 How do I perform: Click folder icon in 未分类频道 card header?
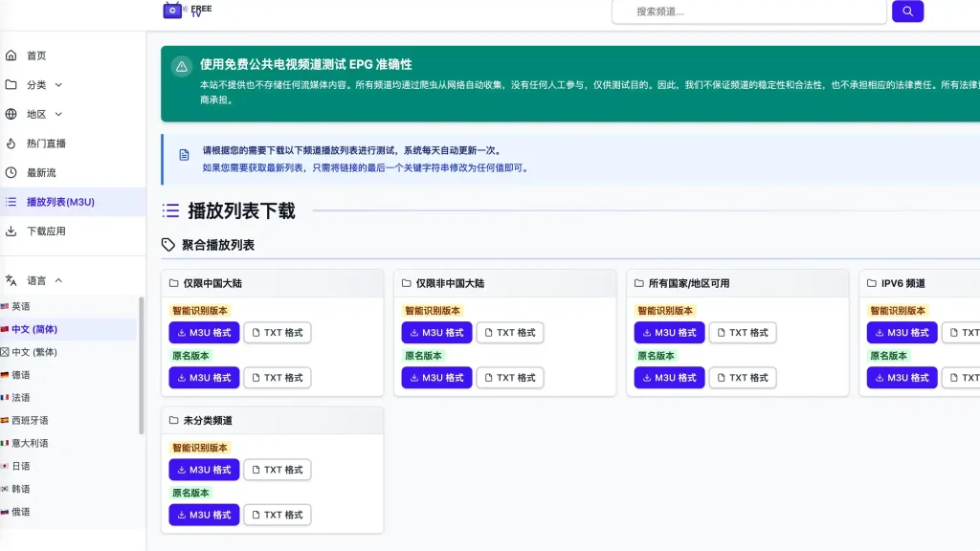coord(174,421)
